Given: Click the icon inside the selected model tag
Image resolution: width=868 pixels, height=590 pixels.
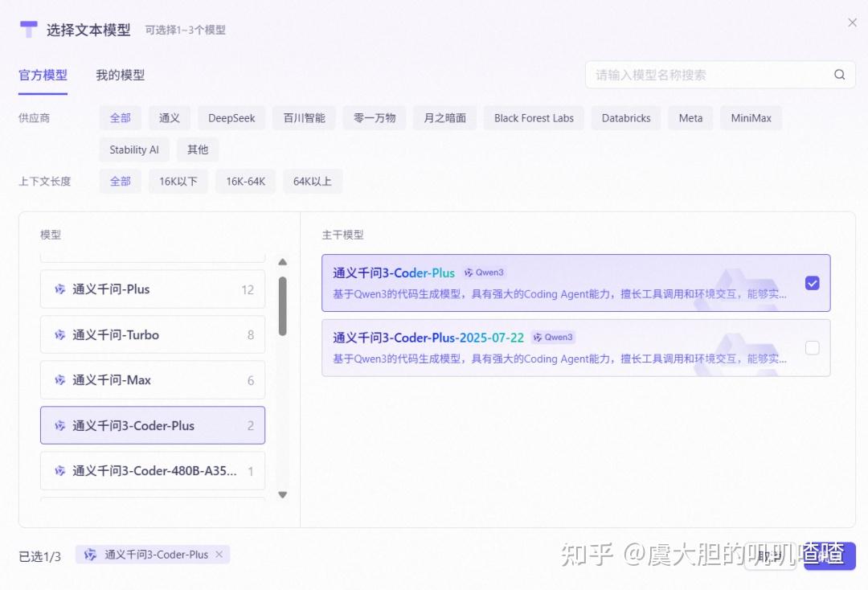Looking at the screenshot, I should coord(90,554).
